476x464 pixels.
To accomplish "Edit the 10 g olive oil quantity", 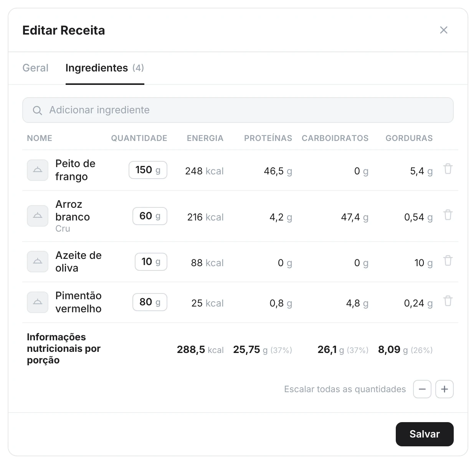I will click(151, 262).
